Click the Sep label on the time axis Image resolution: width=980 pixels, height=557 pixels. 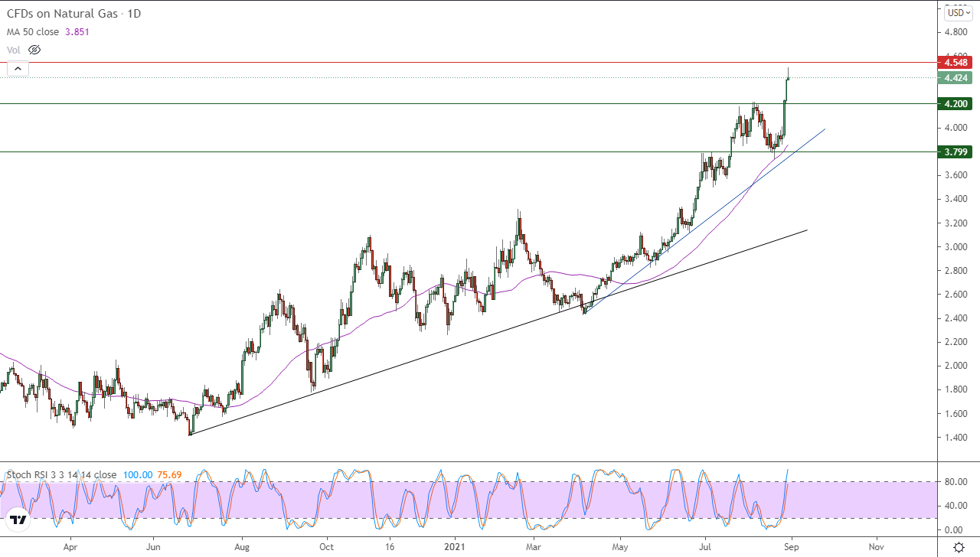(x=792, y=548)
